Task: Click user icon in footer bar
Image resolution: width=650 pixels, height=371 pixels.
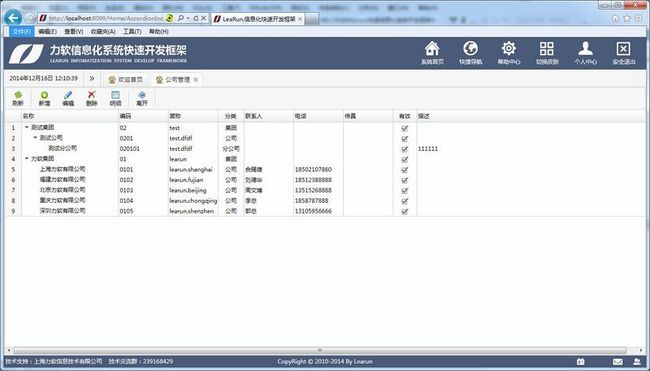Action: tap(637, 362)
